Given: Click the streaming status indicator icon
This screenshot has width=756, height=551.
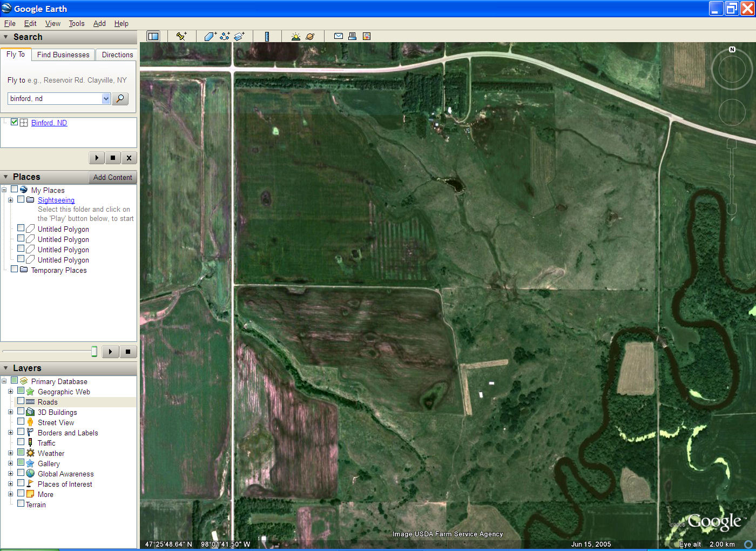Looking at the screenshot, I should tap(748, 544).
